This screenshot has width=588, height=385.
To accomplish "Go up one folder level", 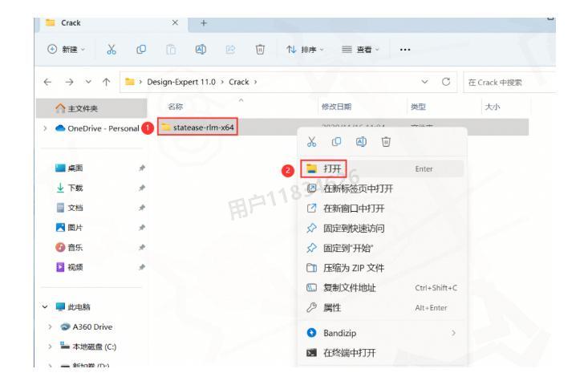I will (x=106, y=82).
